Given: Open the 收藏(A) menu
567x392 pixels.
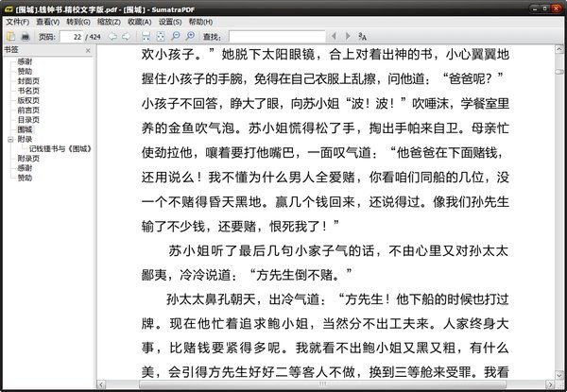Looking at the screenshot, I should pyautogui.click(x=139, y=22).
